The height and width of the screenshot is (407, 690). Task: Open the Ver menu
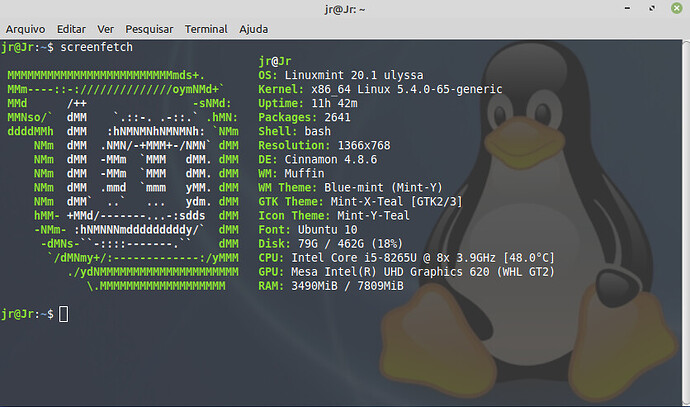click(x=106, y=29)
